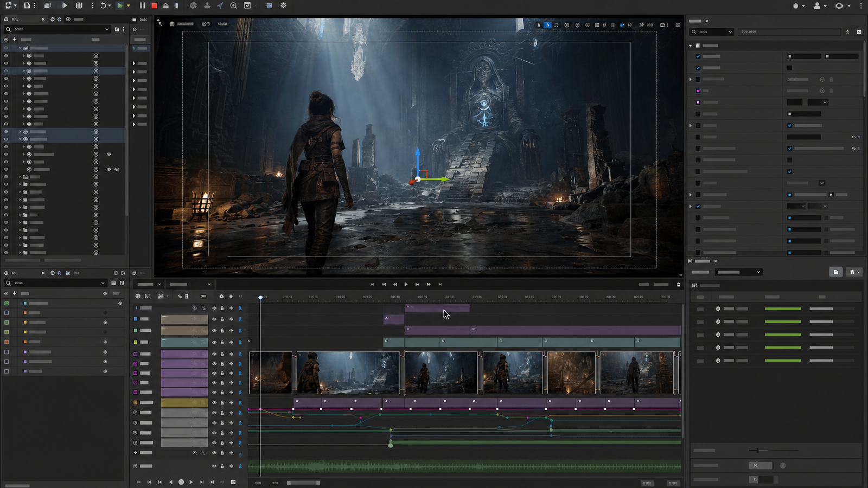Lock the timeline track with the green square marker
Screen dimensions: 868x488
tap(222, 331)
